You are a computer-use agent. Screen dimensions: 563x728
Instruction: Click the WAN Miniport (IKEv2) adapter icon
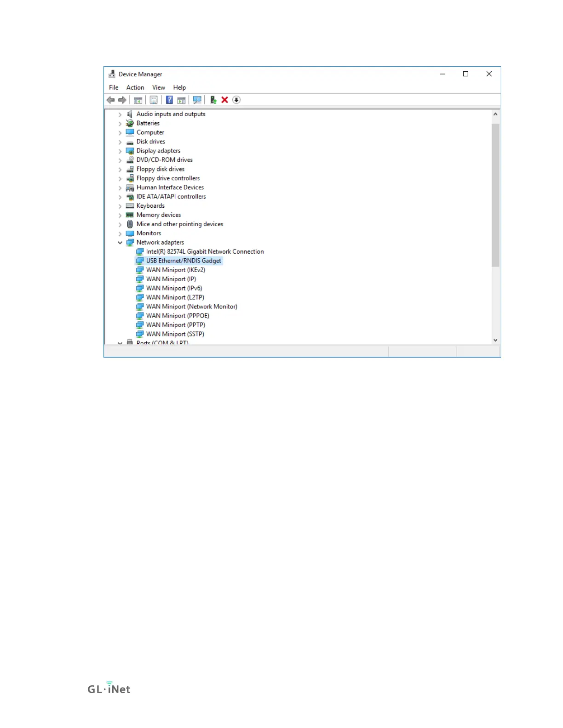(140, 270)
